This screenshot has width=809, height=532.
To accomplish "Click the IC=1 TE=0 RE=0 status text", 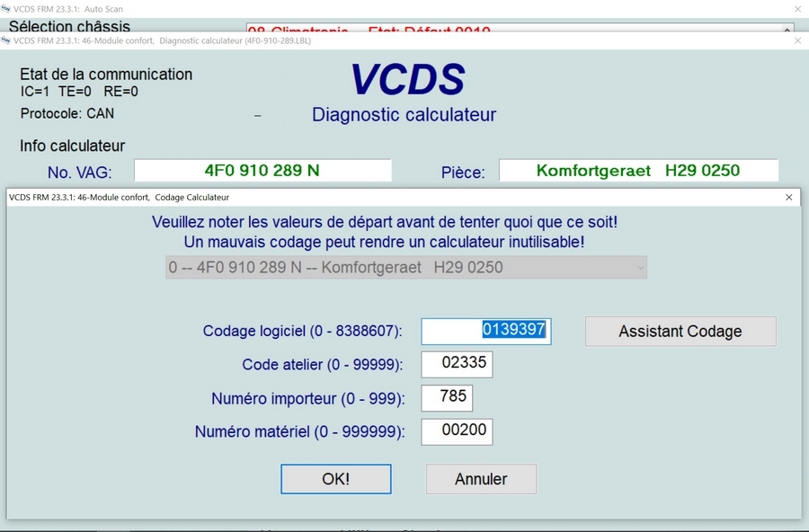I will coord(79,92).
